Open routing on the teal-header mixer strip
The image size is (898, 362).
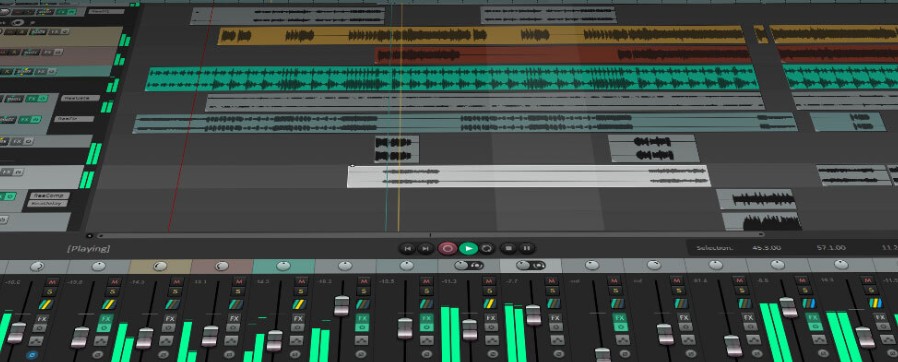(300, 304)
